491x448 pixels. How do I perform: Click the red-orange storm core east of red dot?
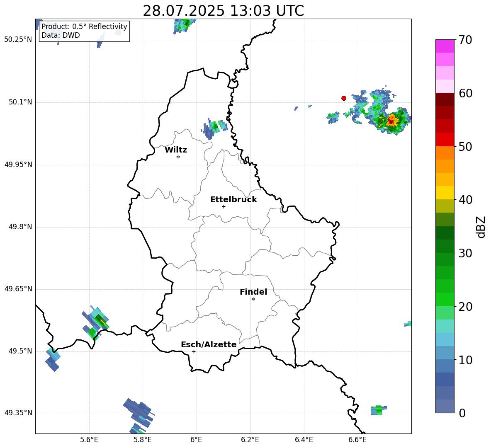point(391,120)
